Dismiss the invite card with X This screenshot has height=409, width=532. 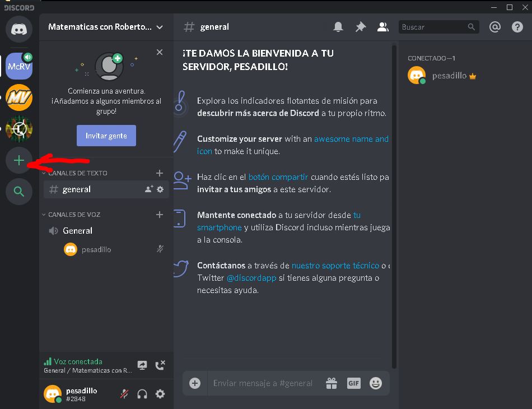pyautogui.click(x=160, y=52)
